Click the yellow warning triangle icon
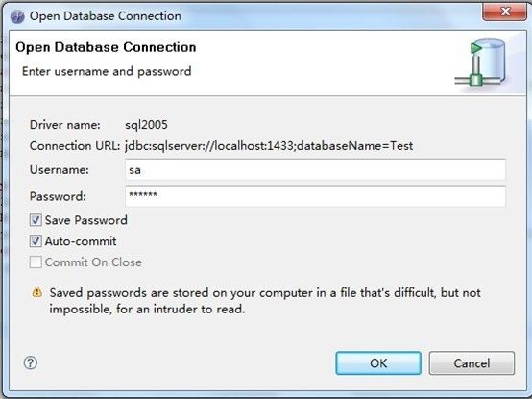The image size is (532, 399). tap(37, 292)
